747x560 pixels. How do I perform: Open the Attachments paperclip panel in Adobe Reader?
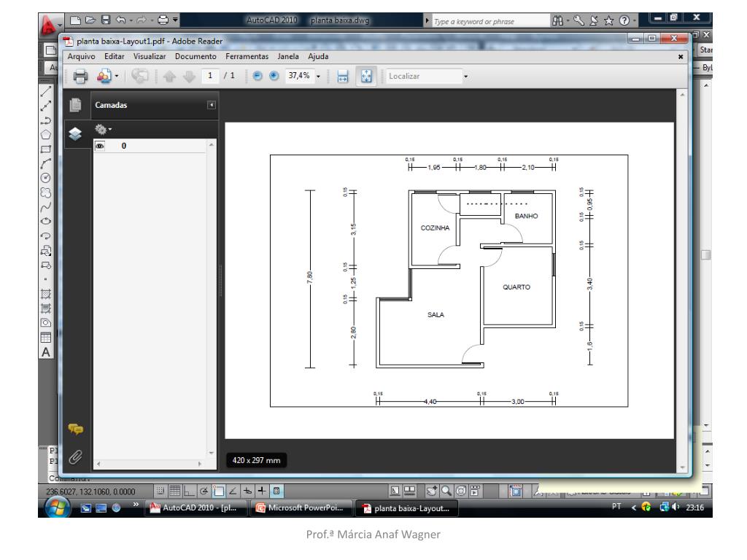coord(75,458)
